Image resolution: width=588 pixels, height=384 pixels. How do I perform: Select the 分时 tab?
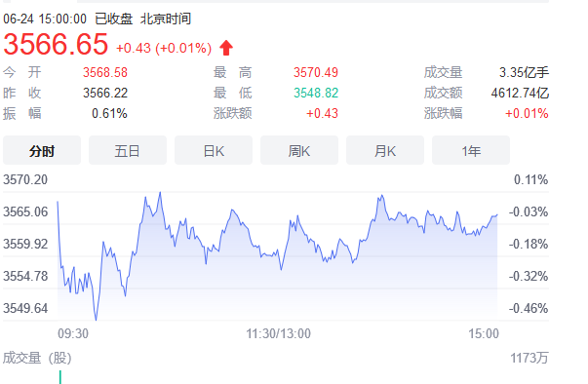42,150
